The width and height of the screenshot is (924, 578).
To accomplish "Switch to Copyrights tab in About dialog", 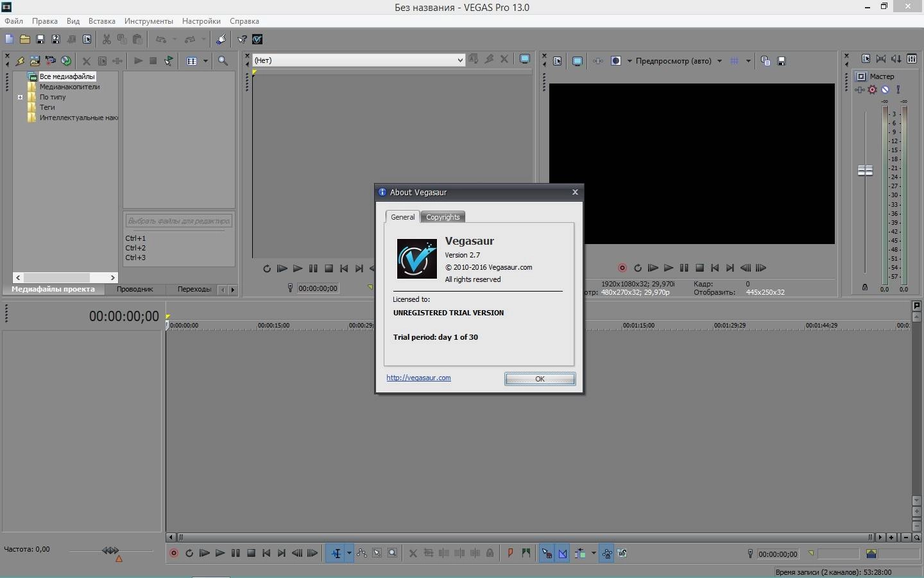I will [x=443, y=217].
